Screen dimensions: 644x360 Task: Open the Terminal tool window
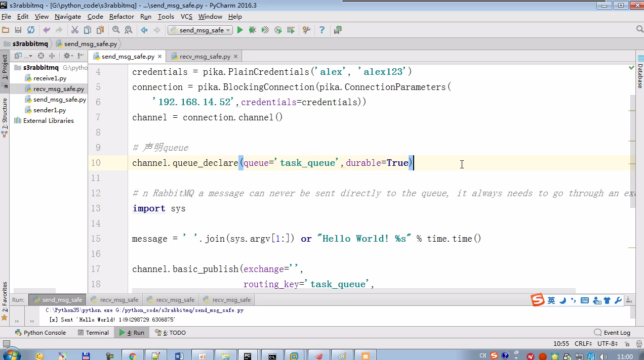94,333
